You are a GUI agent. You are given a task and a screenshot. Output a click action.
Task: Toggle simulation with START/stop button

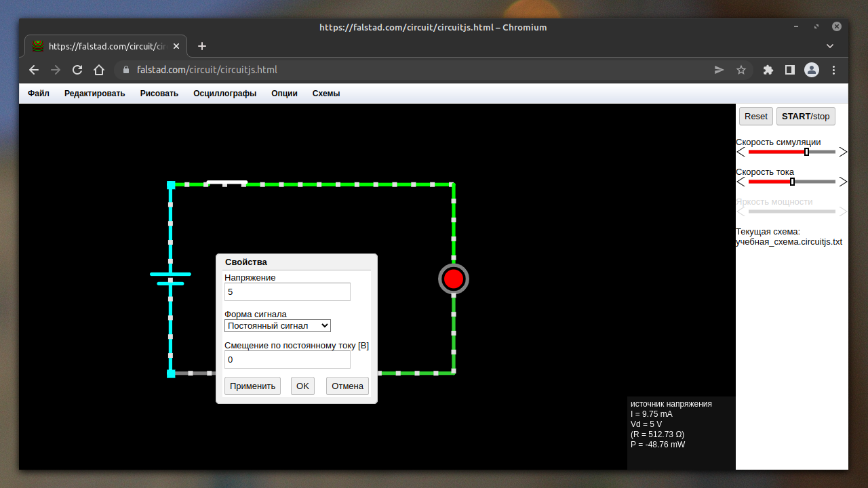click(x=805, y=116)
